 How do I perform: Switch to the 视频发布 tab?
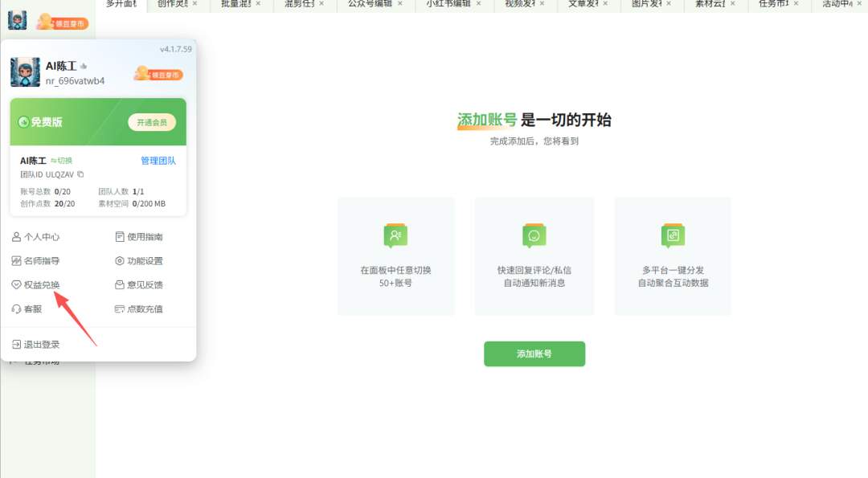[x=520, y=5]
